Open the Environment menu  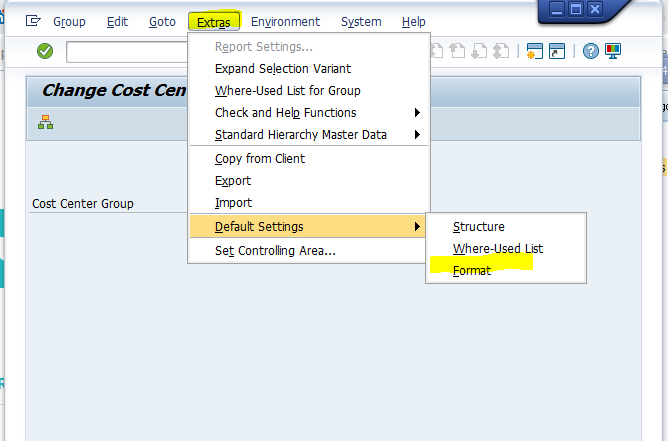point(285,22)
